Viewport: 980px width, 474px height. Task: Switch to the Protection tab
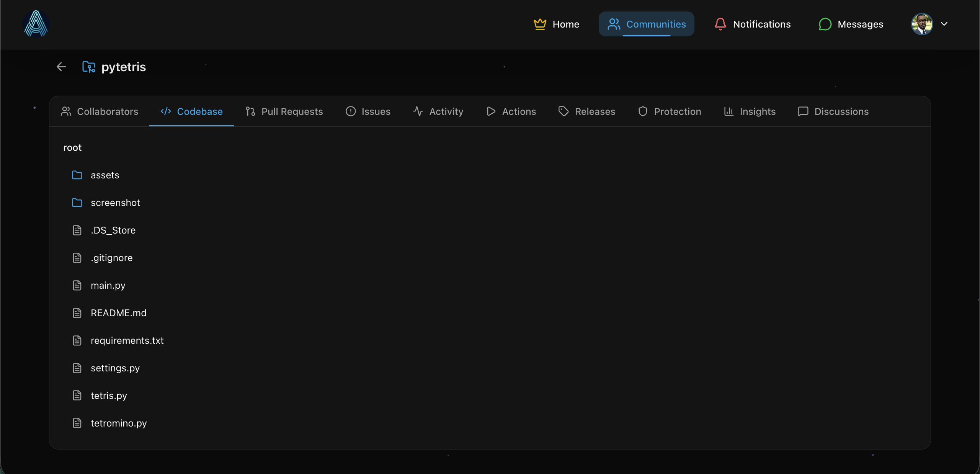(670, 111)
